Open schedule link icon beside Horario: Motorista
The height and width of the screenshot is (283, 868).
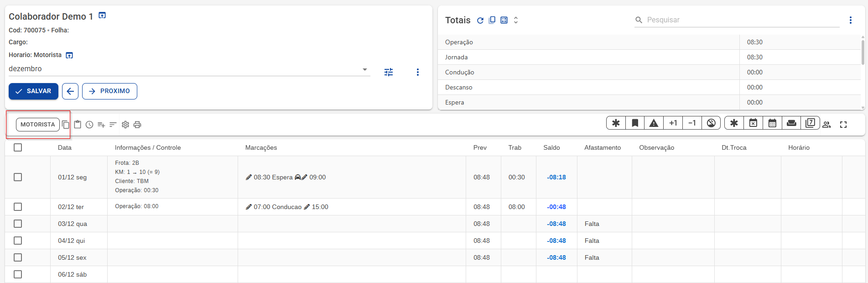click(69, 55)
